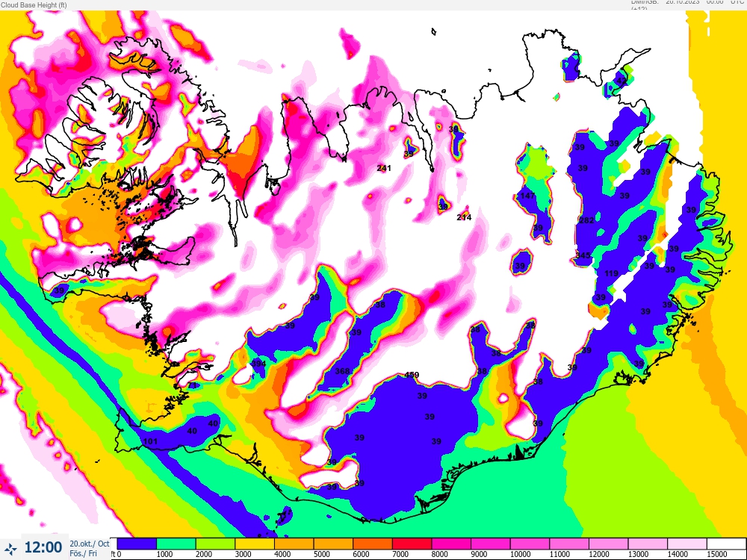Click the '20.okt./ Oct' date label

pos(90,544)
